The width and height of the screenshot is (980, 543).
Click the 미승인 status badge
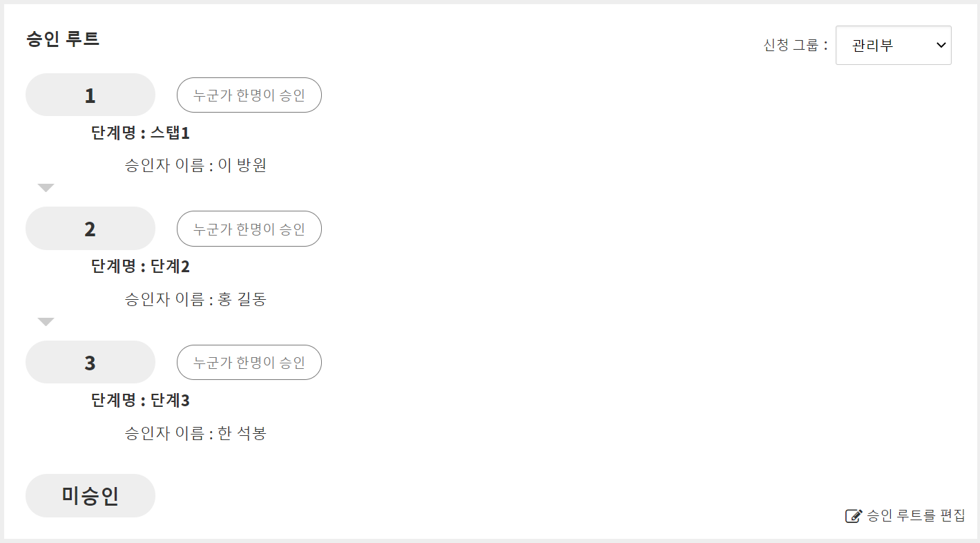[90, 496]
